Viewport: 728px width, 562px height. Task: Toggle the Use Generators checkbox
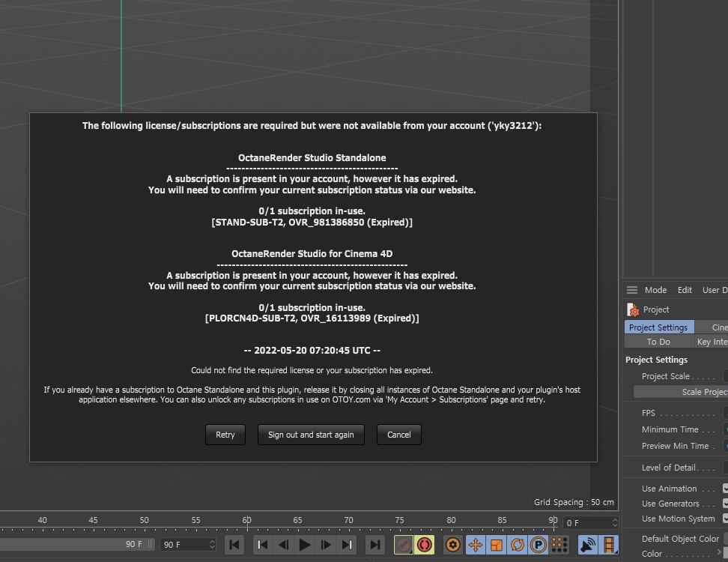725,504
